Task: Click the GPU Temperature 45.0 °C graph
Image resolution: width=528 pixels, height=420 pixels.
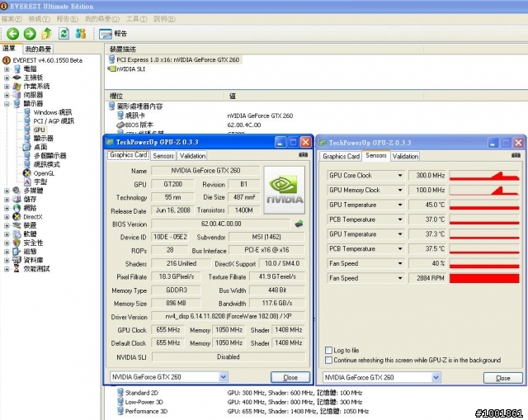Action: tap(484, 205)
